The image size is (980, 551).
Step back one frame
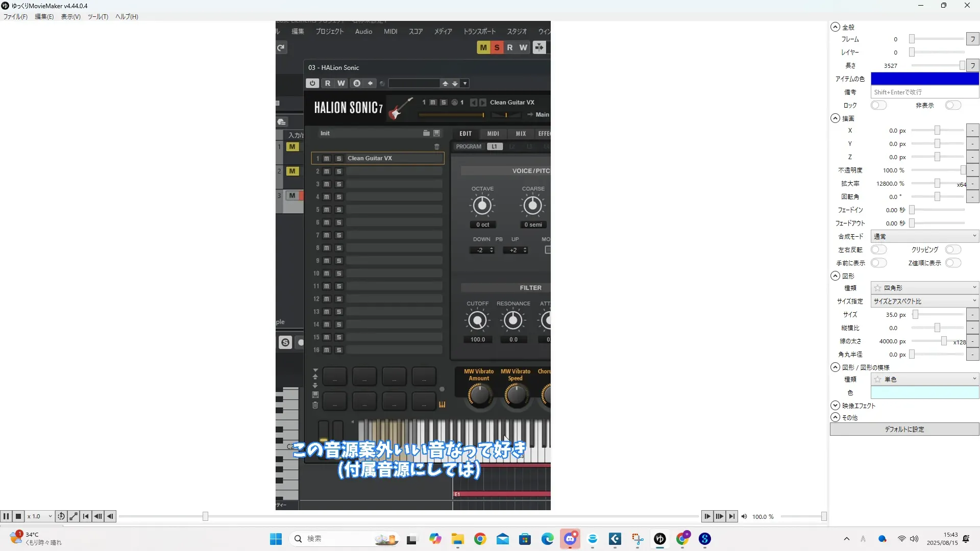coord(110,516)
